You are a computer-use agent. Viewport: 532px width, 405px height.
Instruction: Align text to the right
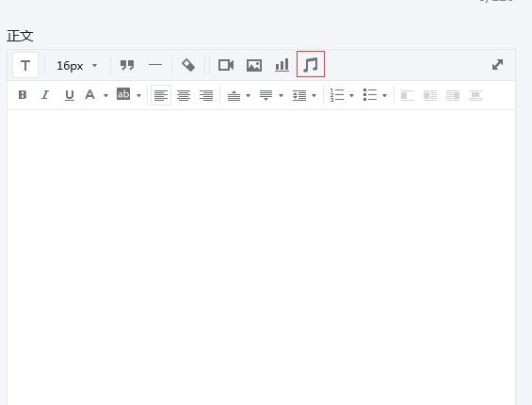point(206,95)
